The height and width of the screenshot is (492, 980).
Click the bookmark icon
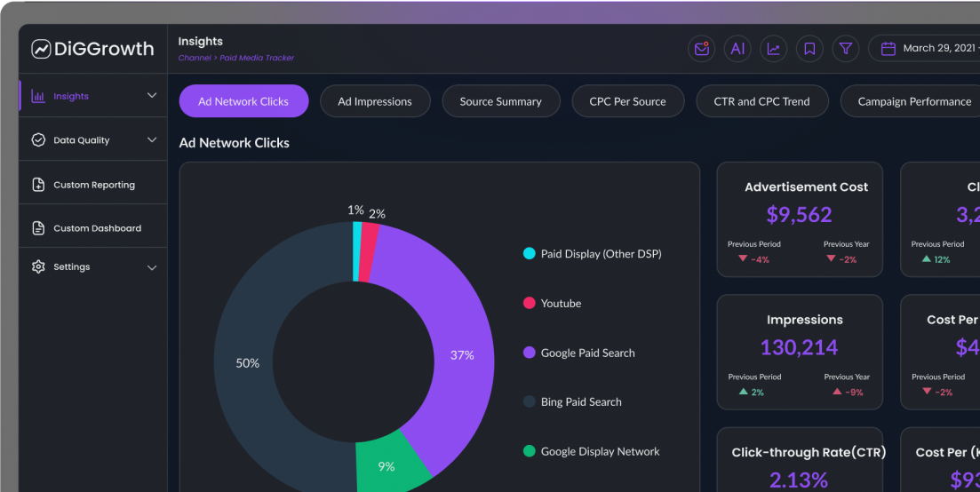pos(809,49)
